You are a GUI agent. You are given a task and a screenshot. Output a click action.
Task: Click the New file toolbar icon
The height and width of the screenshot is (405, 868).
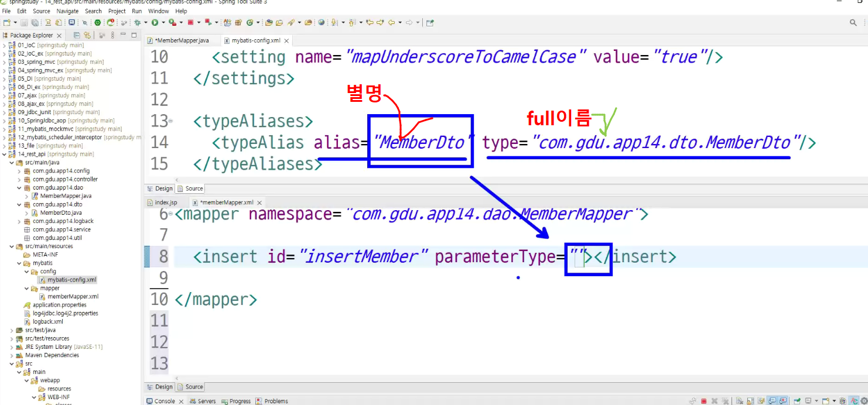point(6,23)
